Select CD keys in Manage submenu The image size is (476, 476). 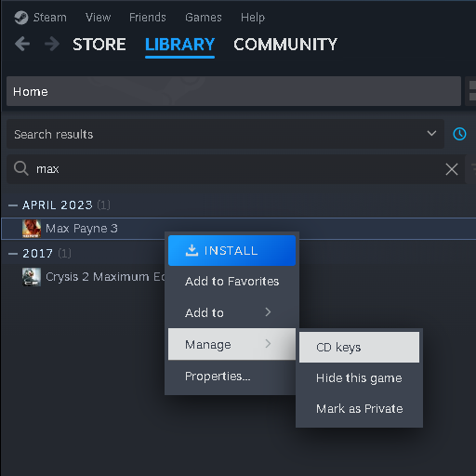pyautogui.click(x=359, y=347)
